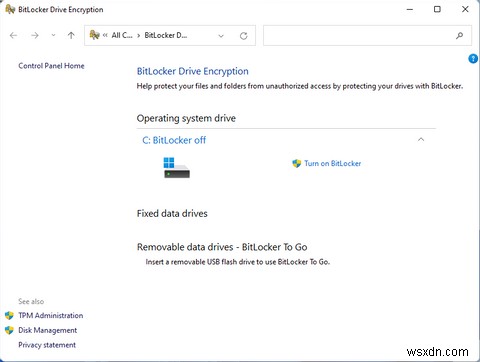Image resolution: width=480 pixels, height=362 pixels.
Task: Open TPM Administration
Action: 51,315
